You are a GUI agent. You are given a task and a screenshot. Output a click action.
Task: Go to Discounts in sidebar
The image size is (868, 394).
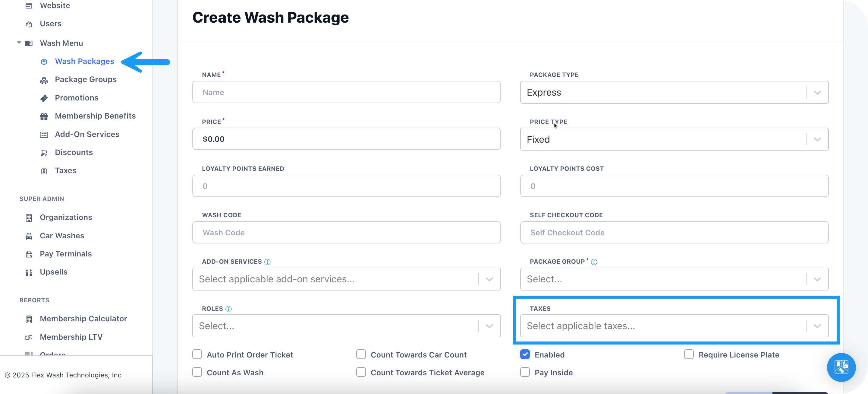(x=74, y=152)
